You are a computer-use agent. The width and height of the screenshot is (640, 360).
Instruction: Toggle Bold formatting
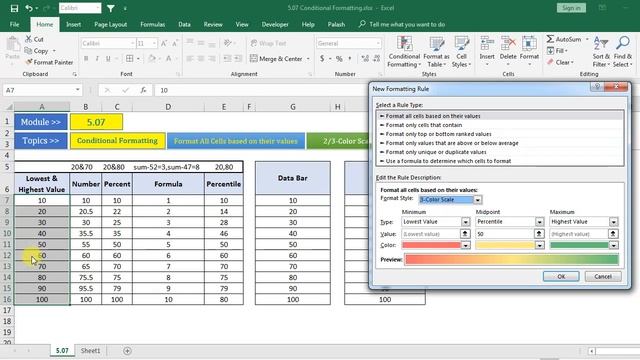(x=86, y=59)
